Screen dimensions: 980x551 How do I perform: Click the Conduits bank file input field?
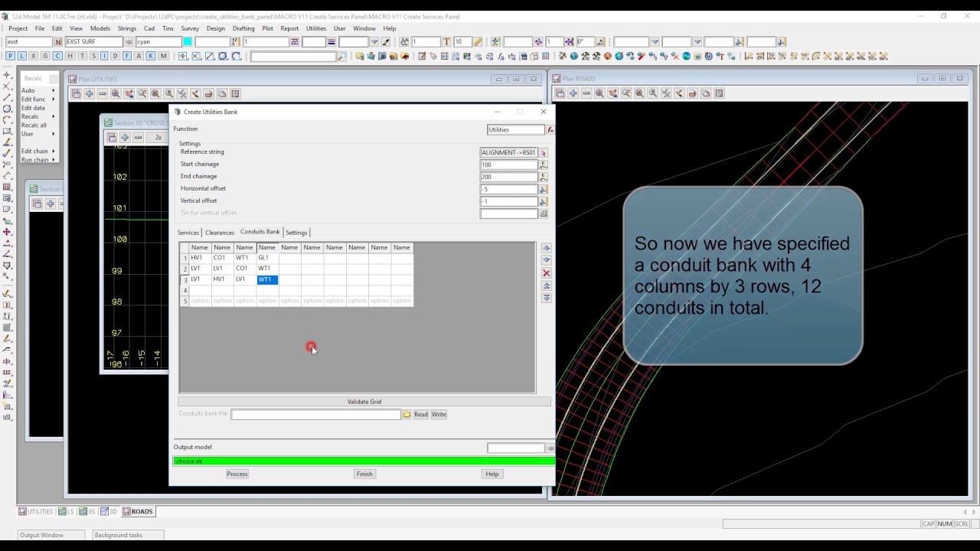[315, 415]
